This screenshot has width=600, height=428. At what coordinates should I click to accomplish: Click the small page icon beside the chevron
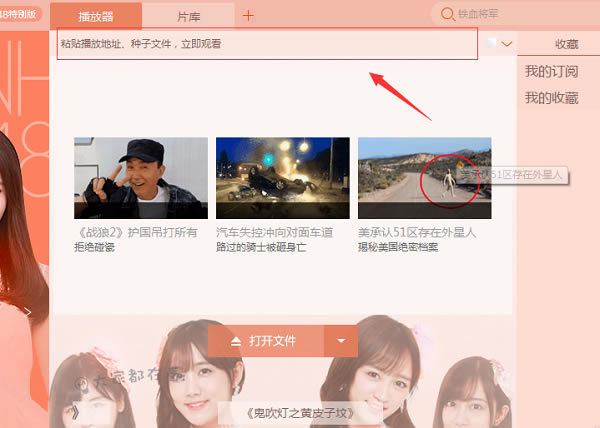pyautogui.click(x=492, y=44)
